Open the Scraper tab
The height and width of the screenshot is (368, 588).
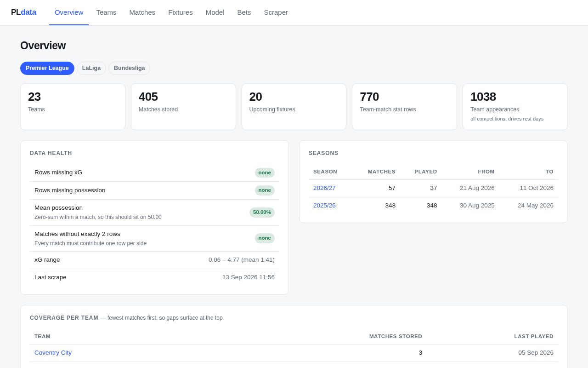pyautogui.click(x=276, y=12)
